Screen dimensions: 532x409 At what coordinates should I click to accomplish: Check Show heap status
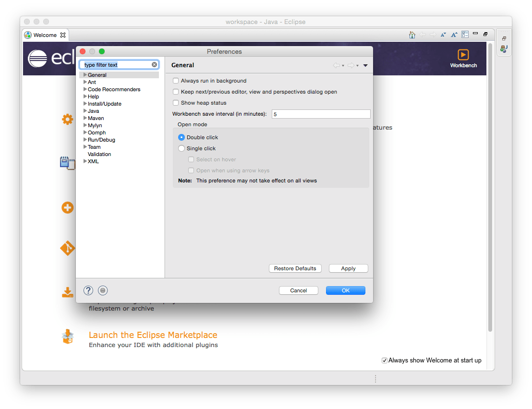click(176, 102)
